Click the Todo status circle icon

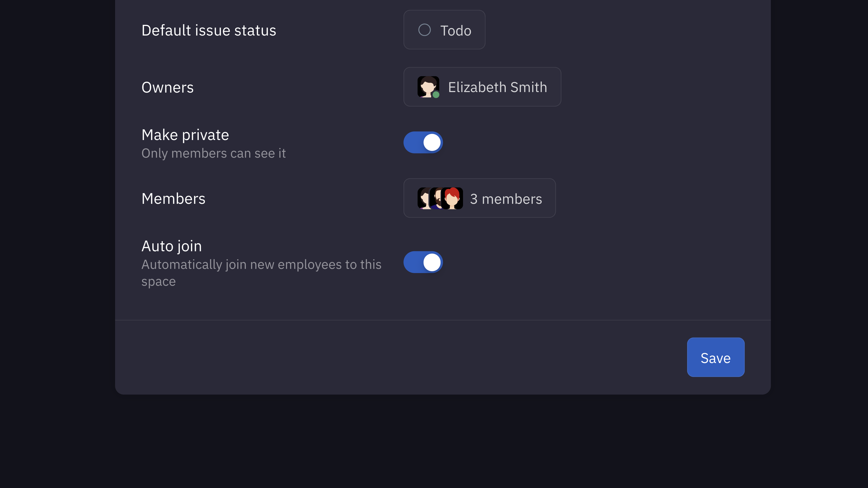(424, 30)
